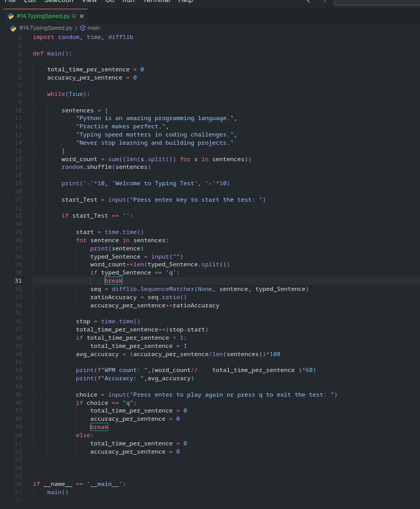Click line number 31 in the gutter
The width and height of the screenshot is (420, 509).
point(18,281)
